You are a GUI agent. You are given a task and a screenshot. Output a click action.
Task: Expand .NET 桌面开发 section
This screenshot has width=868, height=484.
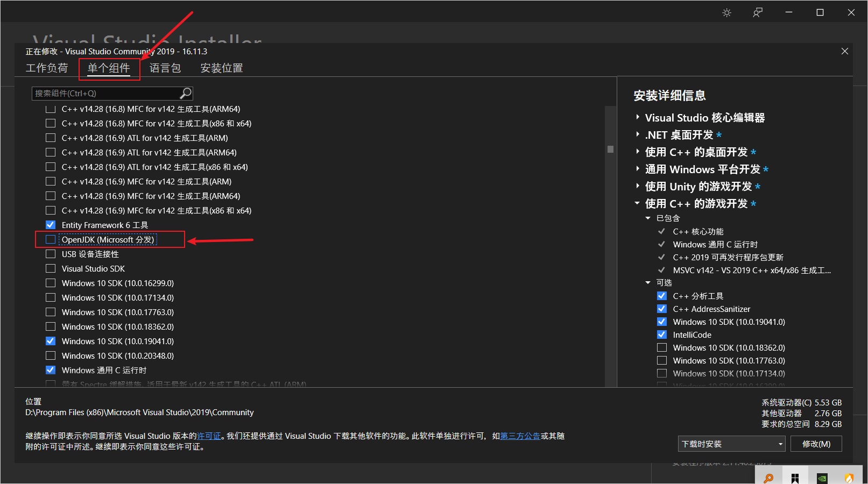click(x=638, y=134)
